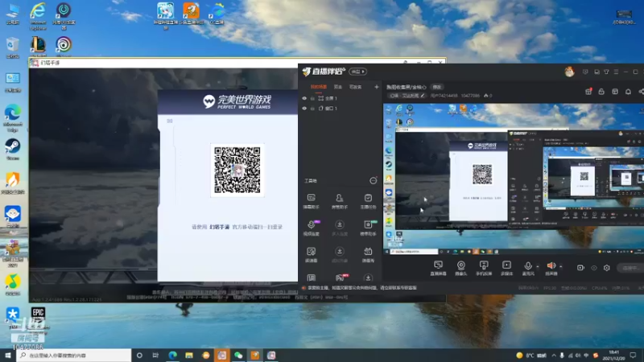Toggle preview visibility eye beside settings gear

pyautogui.click(x=594, y=268)
